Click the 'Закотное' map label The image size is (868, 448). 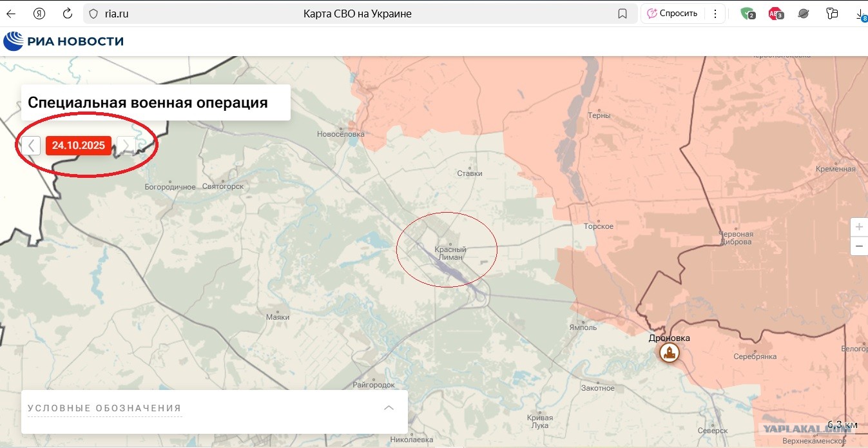(x=597, y=388)
